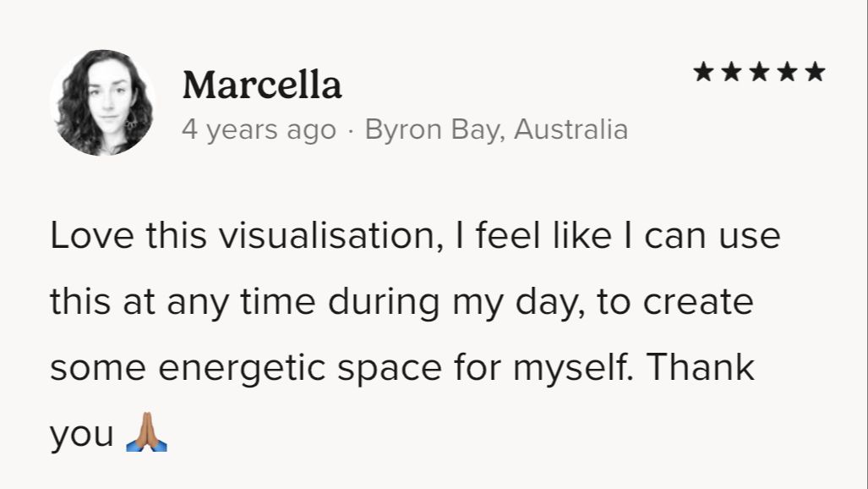Screen dimensions: 868x489
Task: Click Marcella's circular profile photo
Action: click(102, 103)
